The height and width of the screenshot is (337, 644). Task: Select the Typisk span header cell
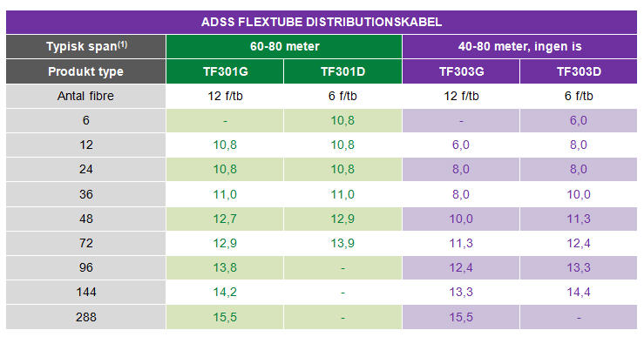[x=86, y=46]
